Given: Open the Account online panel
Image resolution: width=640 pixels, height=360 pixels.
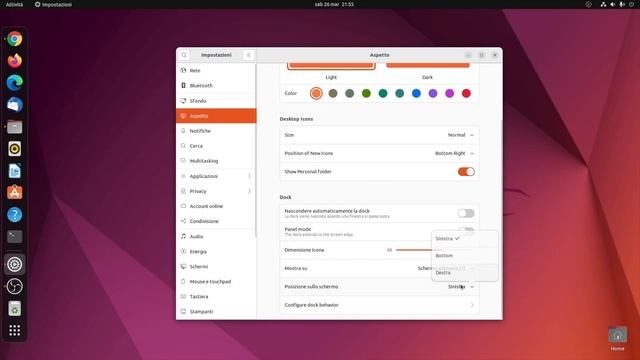Looking at the screenshot, I should click(x=216, y=207).
